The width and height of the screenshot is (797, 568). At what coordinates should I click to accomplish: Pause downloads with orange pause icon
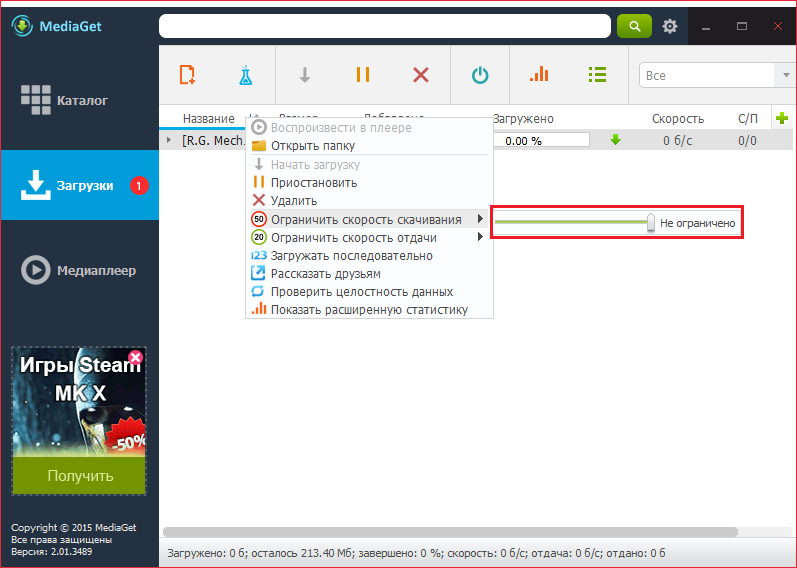point(363,75)
